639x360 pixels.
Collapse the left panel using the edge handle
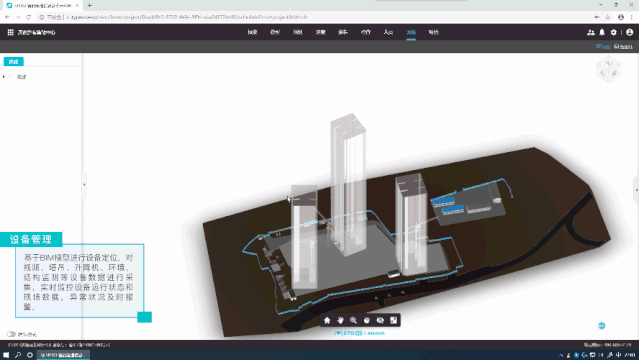84,185
